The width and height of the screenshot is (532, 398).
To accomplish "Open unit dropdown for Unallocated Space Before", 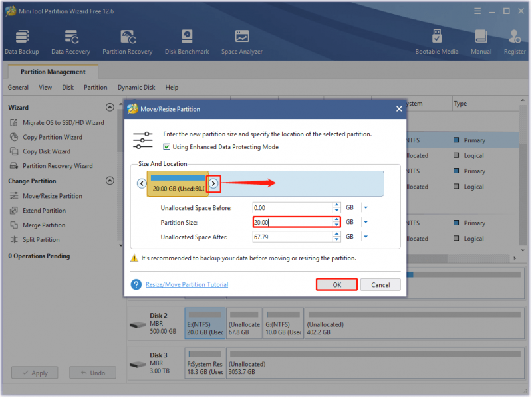I will point(366,207).
